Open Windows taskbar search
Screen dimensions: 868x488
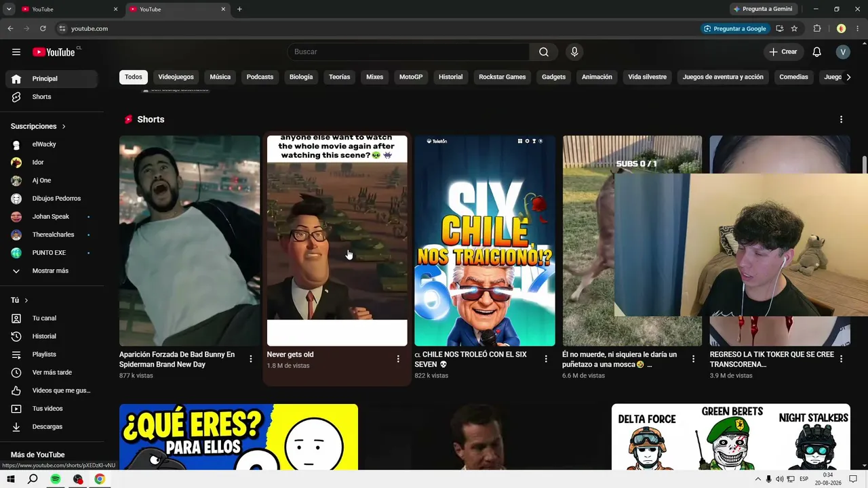[33, 479]
